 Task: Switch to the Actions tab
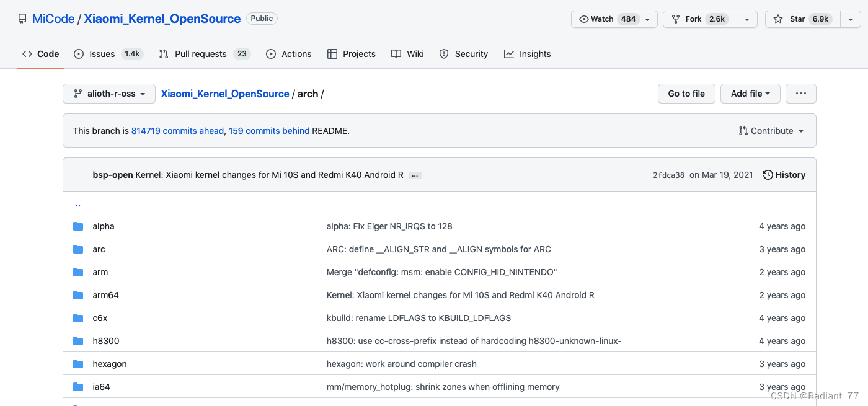(x=288, y=54)
